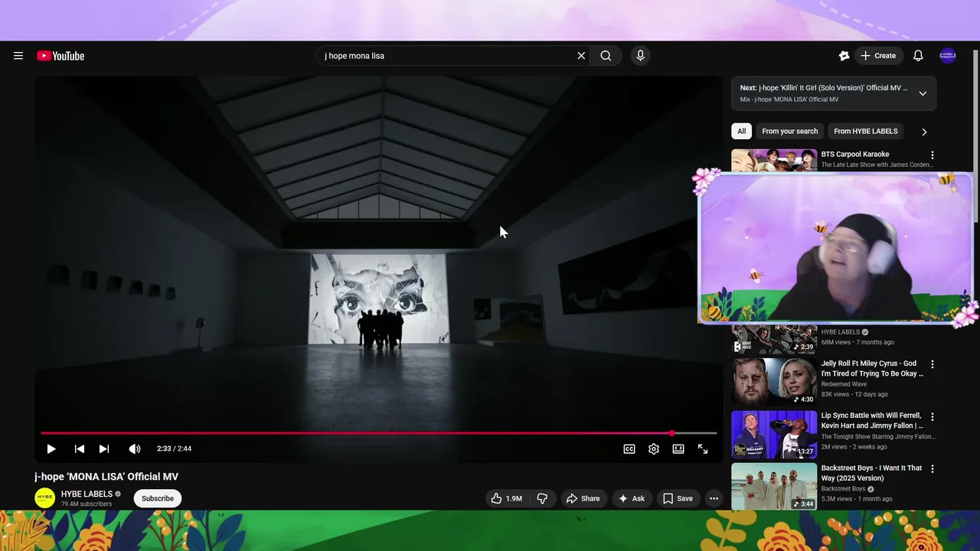Open Jelly Roll Ft Miley Cyrus thumbnail
980x551 pixels.
[x=774, y=380]
